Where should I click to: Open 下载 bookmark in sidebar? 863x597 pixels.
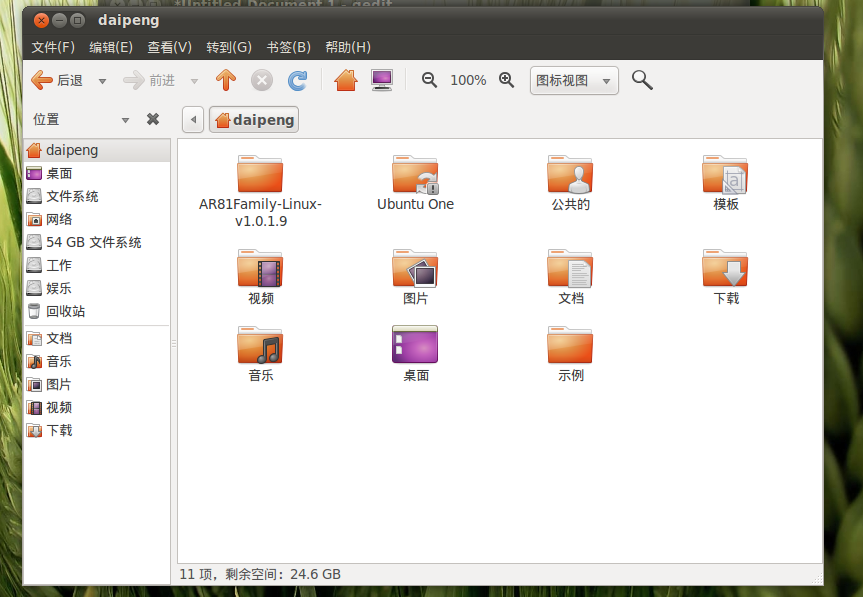[97, 431]
